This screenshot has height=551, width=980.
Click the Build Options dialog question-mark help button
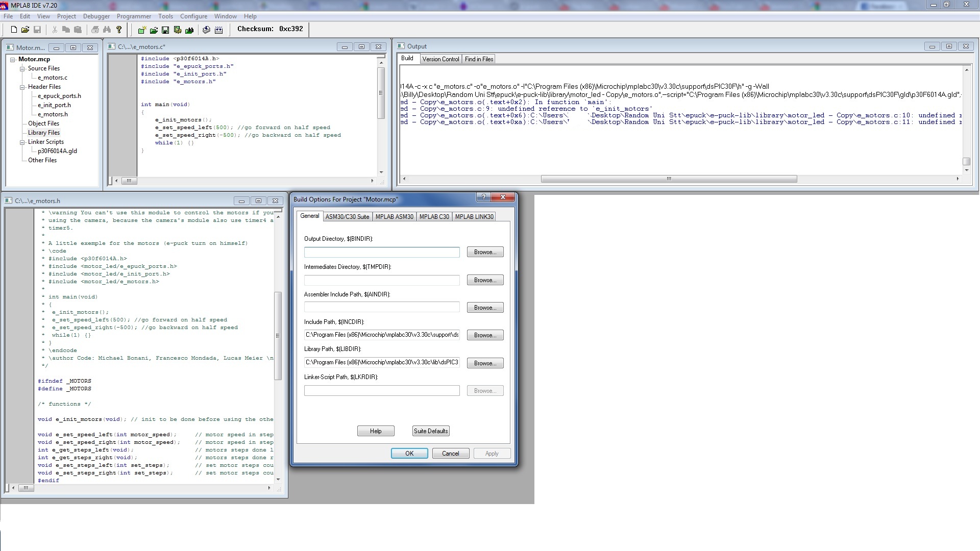(483, 197)
